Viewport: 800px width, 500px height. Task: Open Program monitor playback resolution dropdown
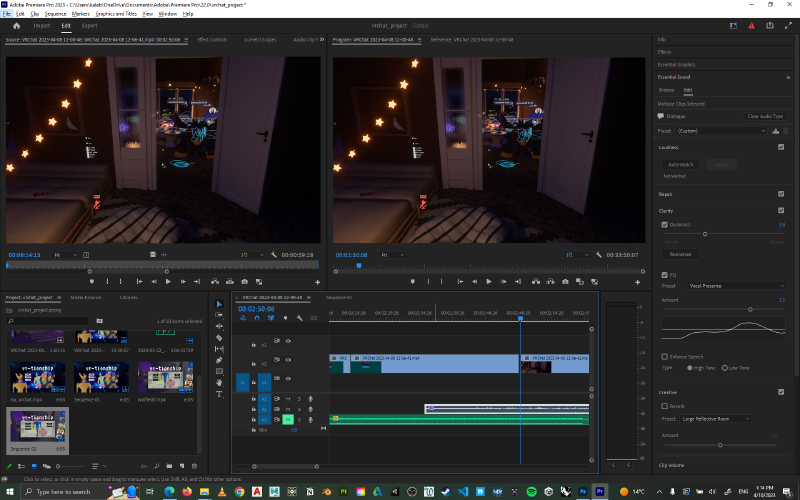[577, 255]
